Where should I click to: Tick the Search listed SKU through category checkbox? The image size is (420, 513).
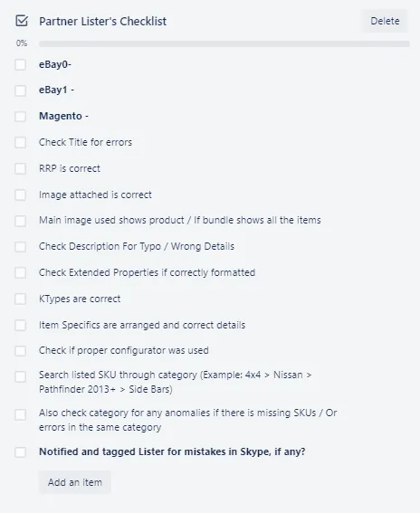(20, 376)
